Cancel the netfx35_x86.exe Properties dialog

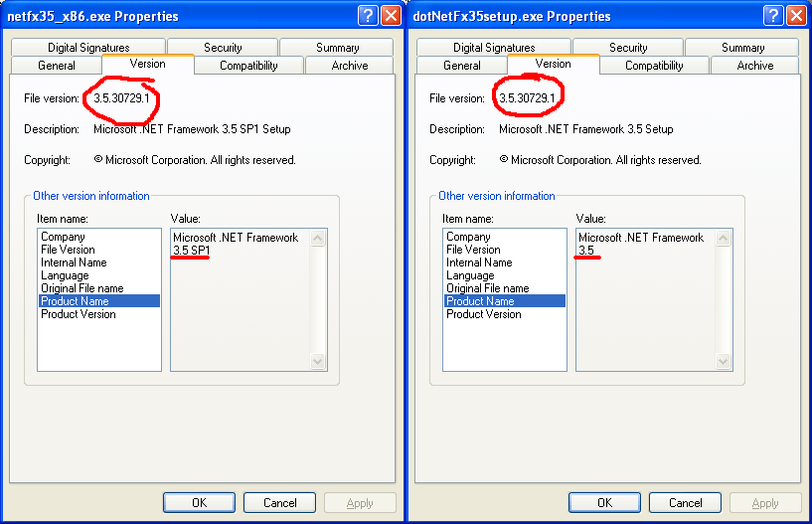tap(279, 503)
